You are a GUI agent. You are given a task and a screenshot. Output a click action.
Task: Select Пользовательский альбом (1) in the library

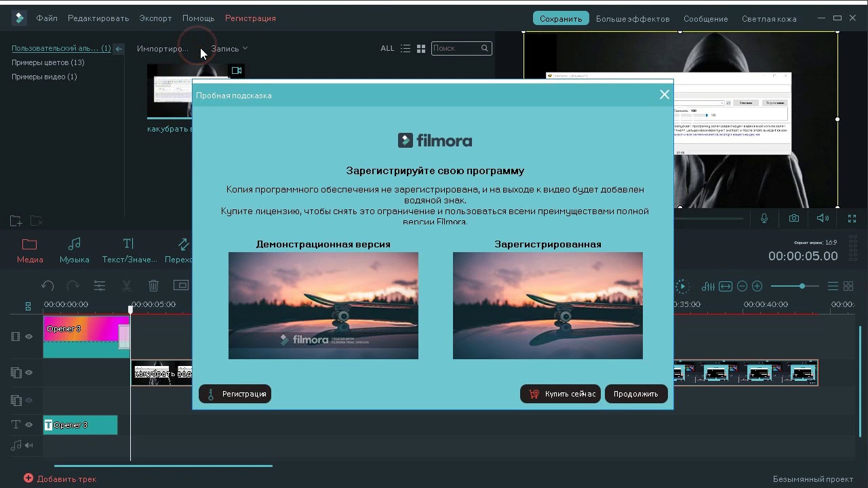pyautogui.click(x=61, y=48)
